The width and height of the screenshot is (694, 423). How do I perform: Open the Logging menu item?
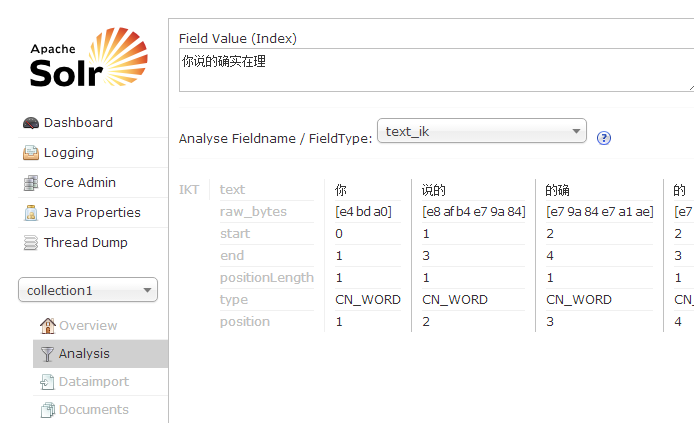tap(69, 153)
